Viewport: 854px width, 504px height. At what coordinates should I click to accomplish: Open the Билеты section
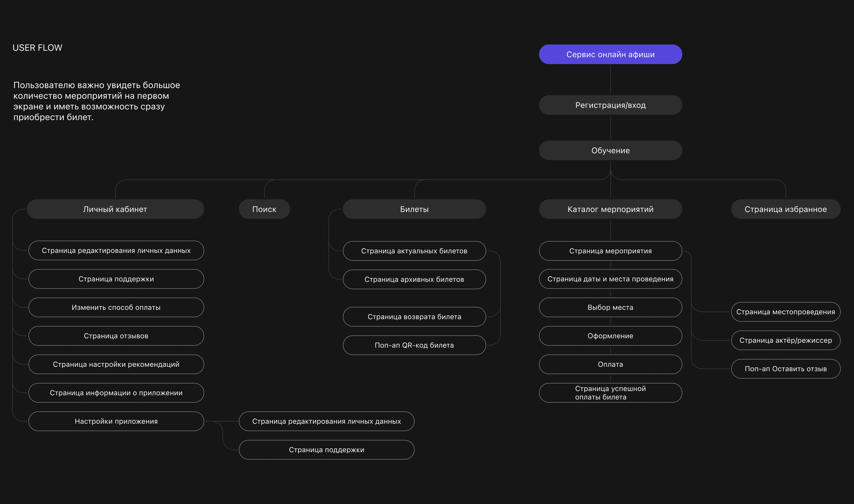coord(414,209)
